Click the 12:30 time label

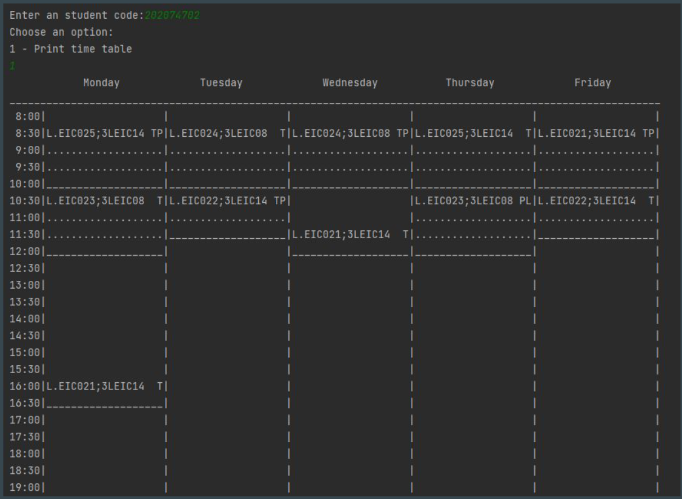click(x=25, y=268)
